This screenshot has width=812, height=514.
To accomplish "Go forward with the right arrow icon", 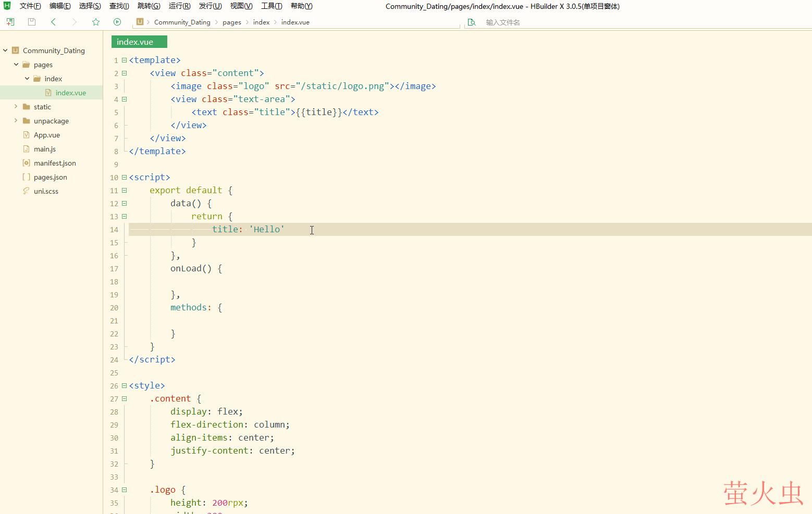I will [x=74, y=22].
